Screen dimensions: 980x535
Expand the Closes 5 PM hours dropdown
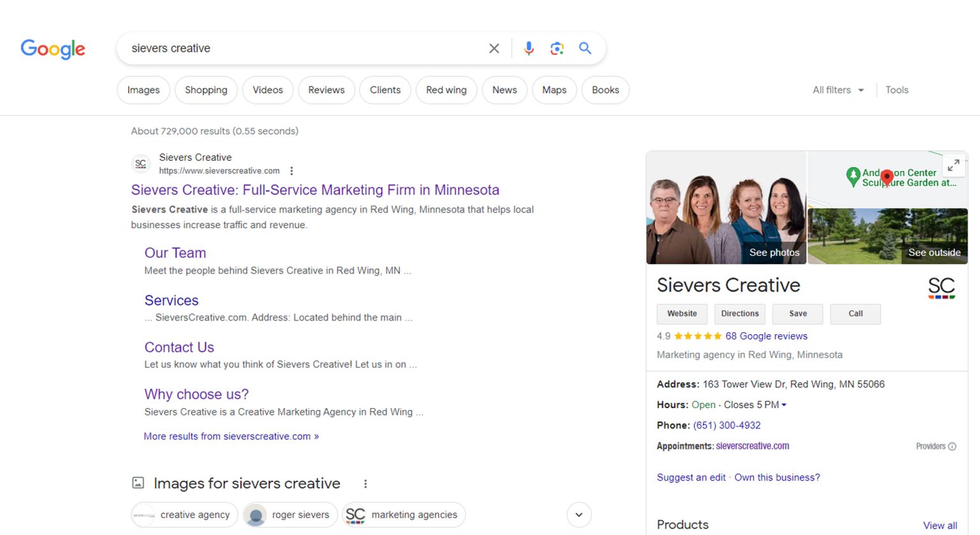pos(783,404)
